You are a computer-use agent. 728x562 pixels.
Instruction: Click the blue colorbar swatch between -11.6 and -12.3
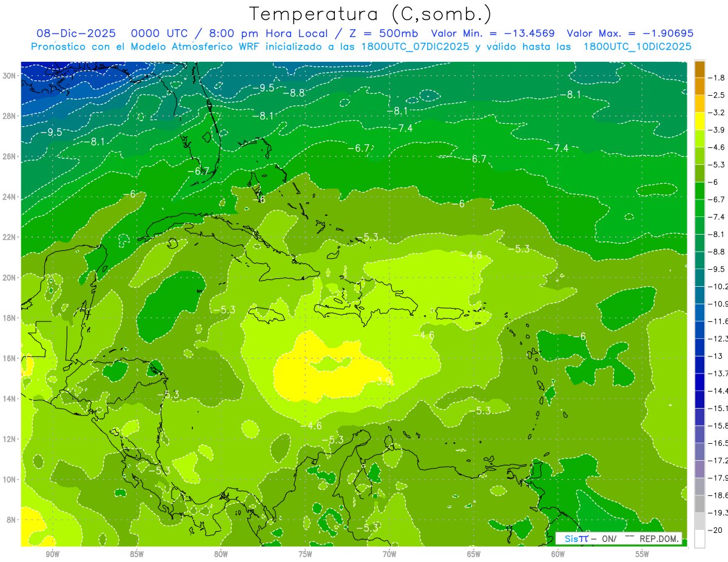[700, 330]
